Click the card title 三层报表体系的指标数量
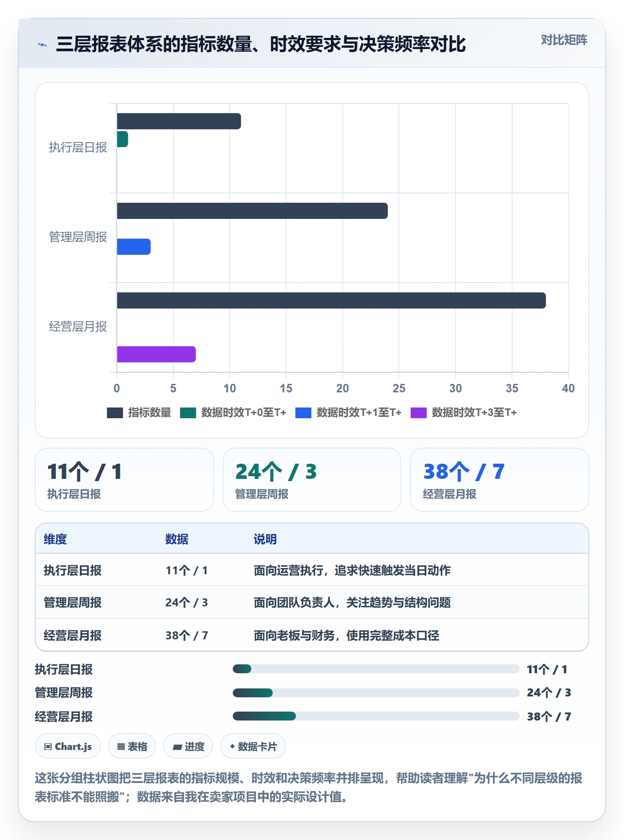 [261, 44]
